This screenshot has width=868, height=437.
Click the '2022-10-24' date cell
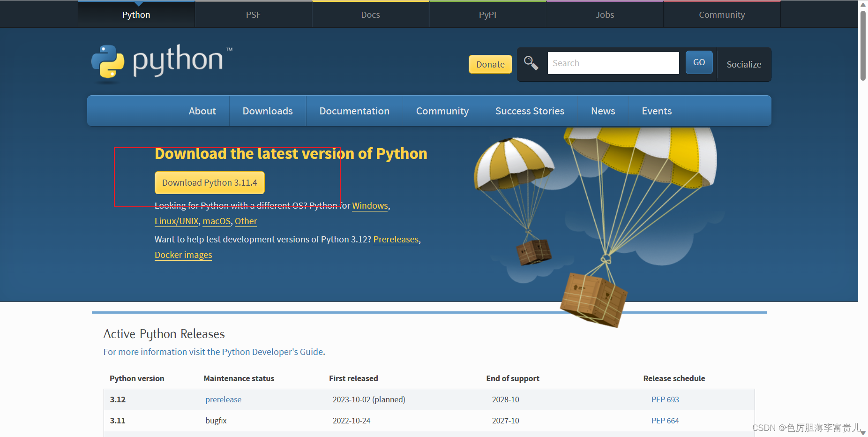[352, 421]
